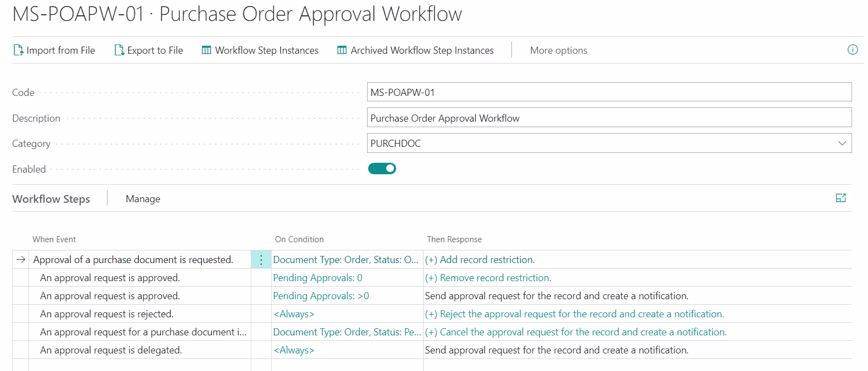The width and height of the screenshot is (868, 371).
Task: Select the Workflow Steps section heading
Action: (51, 199)
